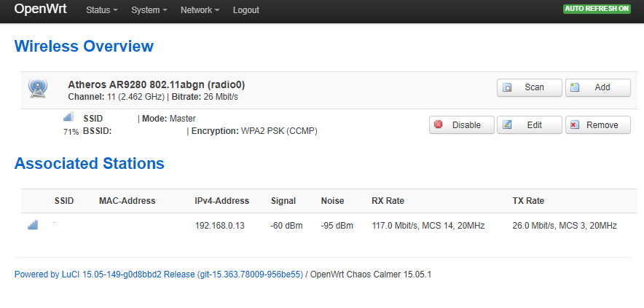
Task: Expand the System dropdown menu
Action: [149, 10]
